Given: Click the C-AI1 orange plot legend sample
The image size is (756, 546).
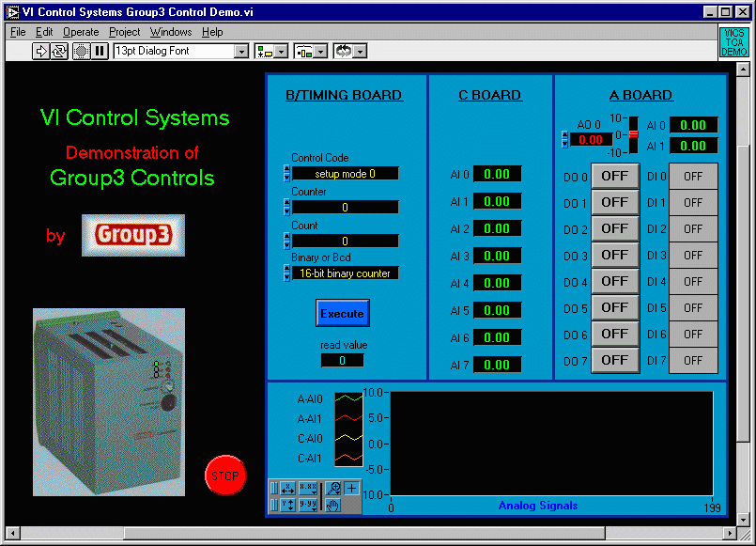Looking at the screenshot, I should pos(348,458).
